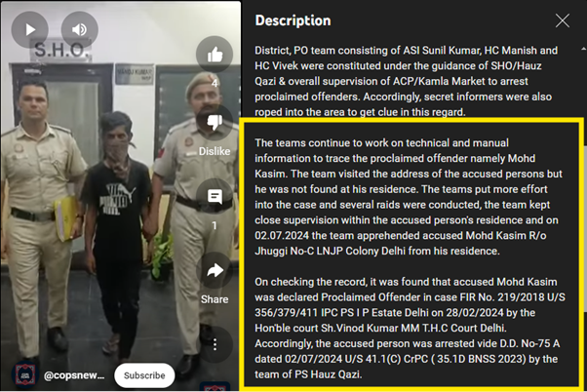This screenshot has width=587, height=392.
Task: Hit the thumbs-down dislike icon
Action: pos(215,123)
